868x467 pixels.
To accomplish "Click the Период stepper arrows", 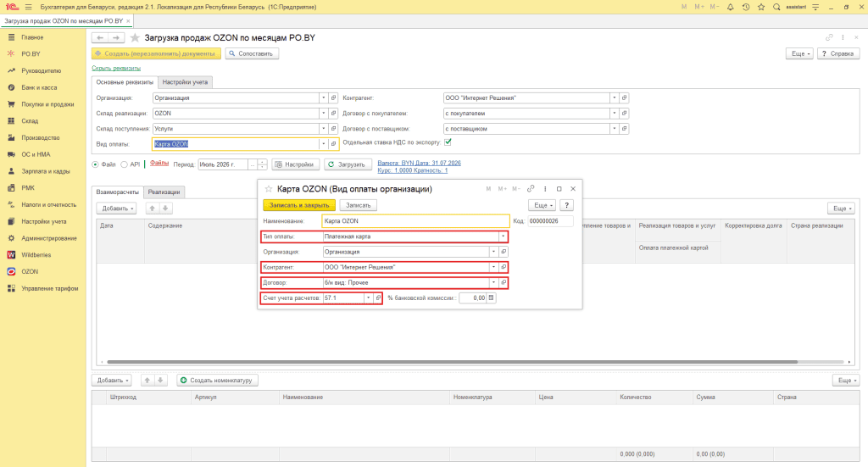I will 263,164.
